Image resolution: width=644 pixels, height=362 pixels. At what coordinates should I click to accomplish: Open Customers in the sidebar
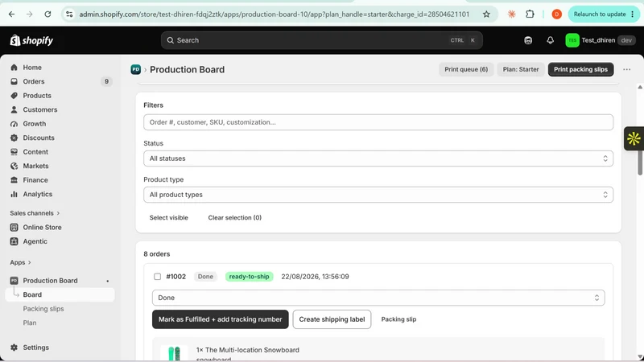click(x=39, y=109)
